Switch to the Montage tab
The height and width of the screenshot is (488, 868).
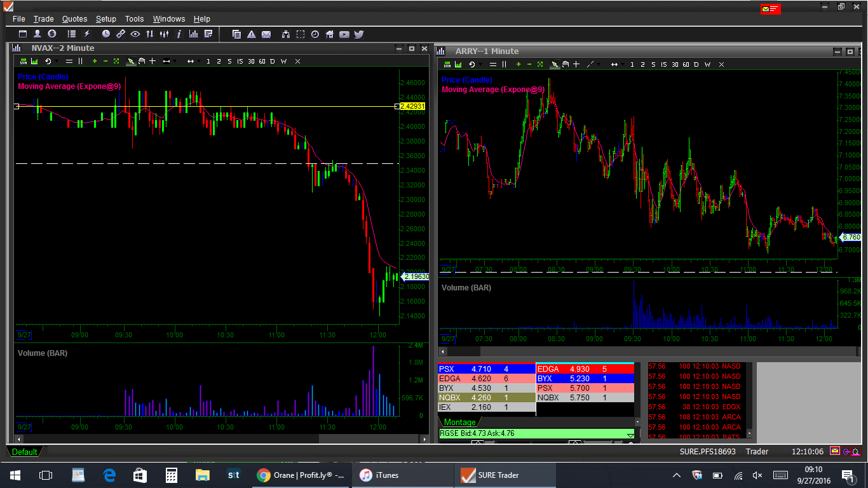coord(459,423)
